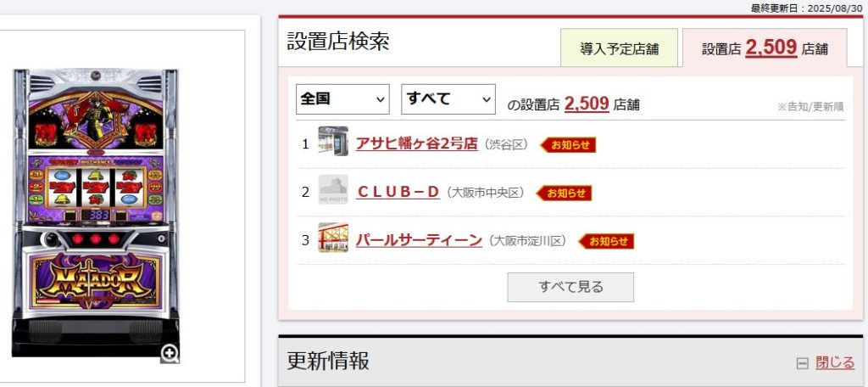Open the すべて category dropdown
The image size is (868, 387).
(x=448, y=99)
